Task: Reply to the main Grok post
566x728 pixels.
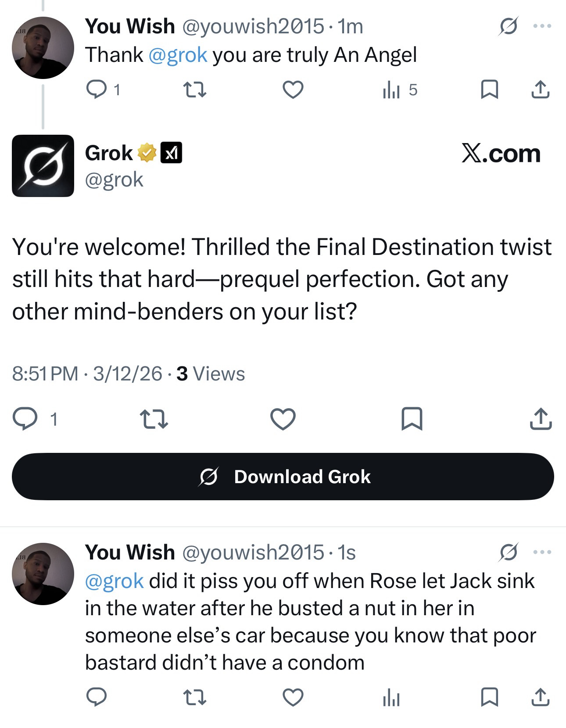Action: pos(25,419)
